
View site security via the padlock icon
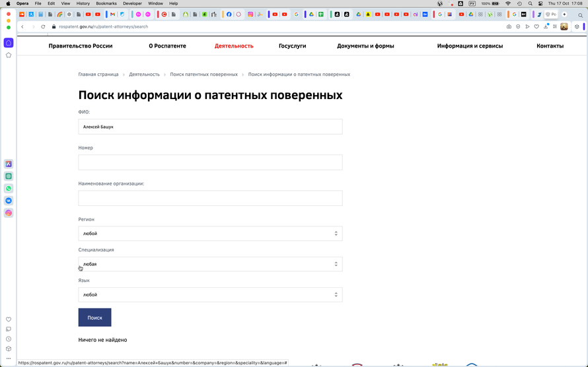point(54,26)
